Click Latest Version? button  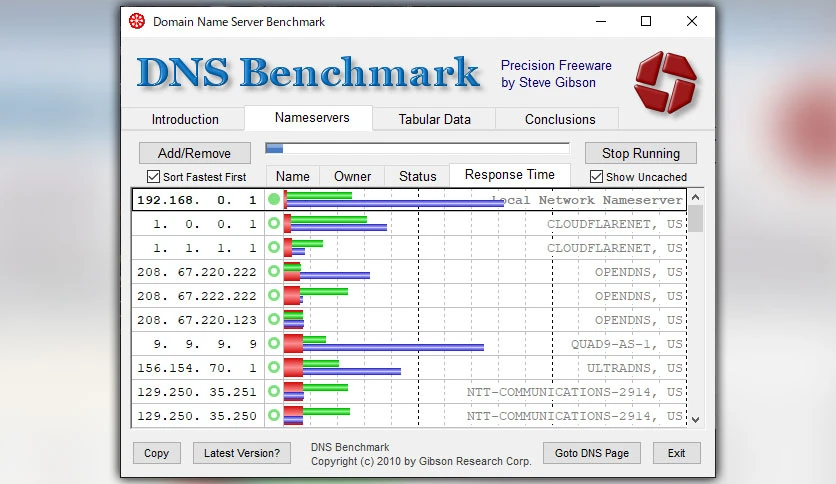click(x=242, y=453)
